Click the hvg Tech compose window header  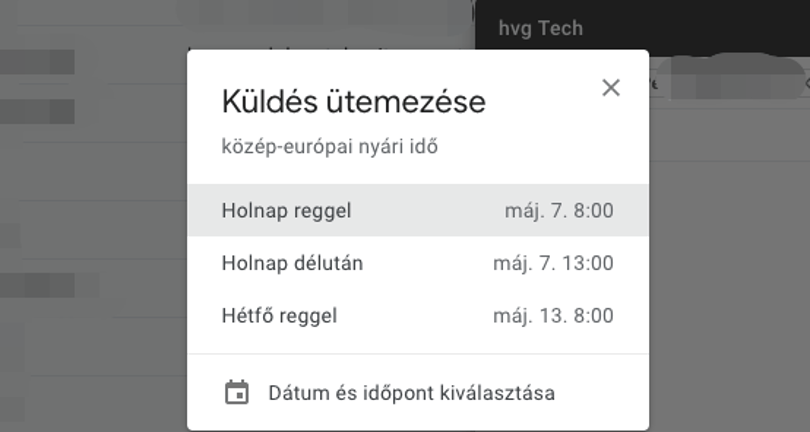click(642, 28)
